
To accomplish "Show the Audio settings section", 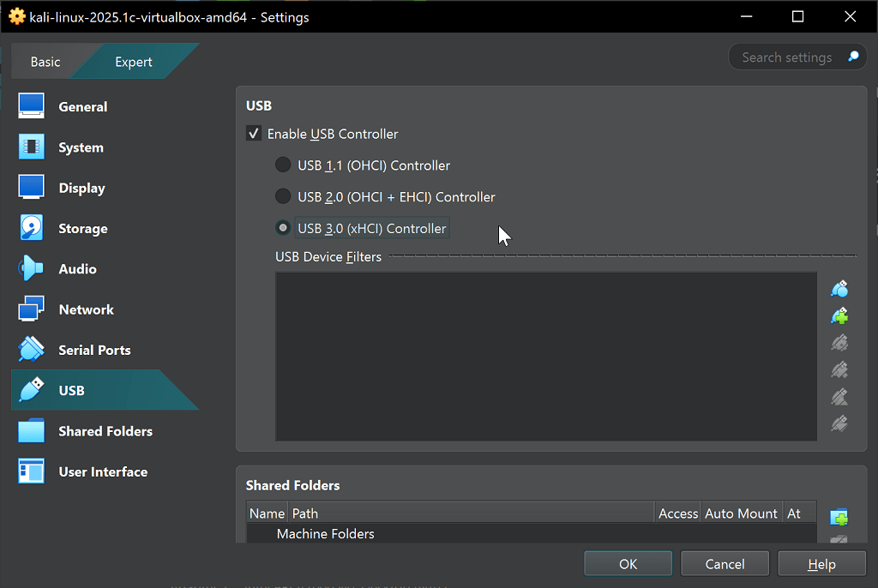I will coord(105,269).
